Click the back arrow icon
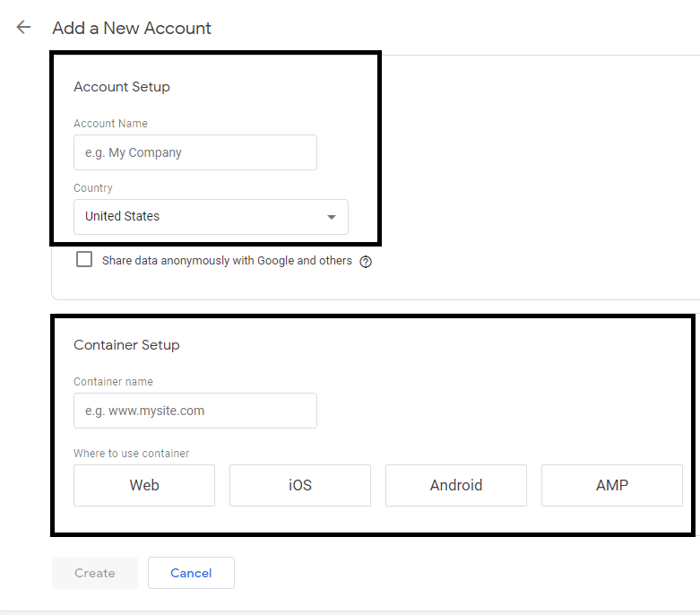This screenshot has width=700, height=615. [x=23, y=27]
